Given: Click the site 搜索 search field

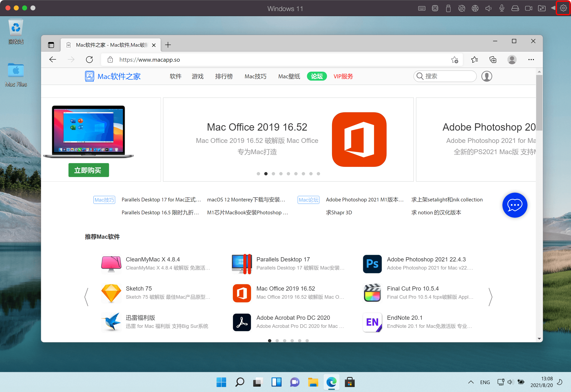Looking at the screenshot, I should [445, 76].
